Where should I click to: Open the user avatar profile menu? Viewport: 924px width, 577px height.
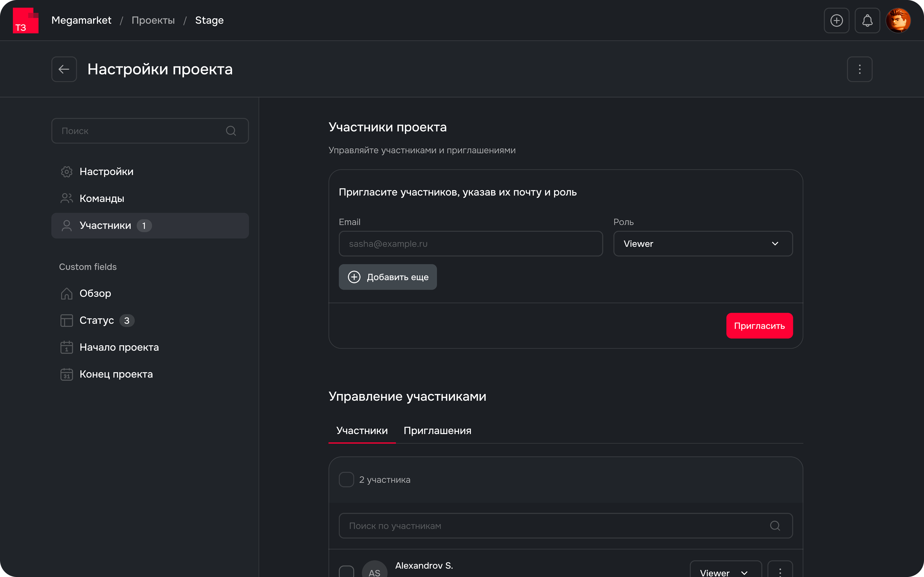(x=898, y=21)
